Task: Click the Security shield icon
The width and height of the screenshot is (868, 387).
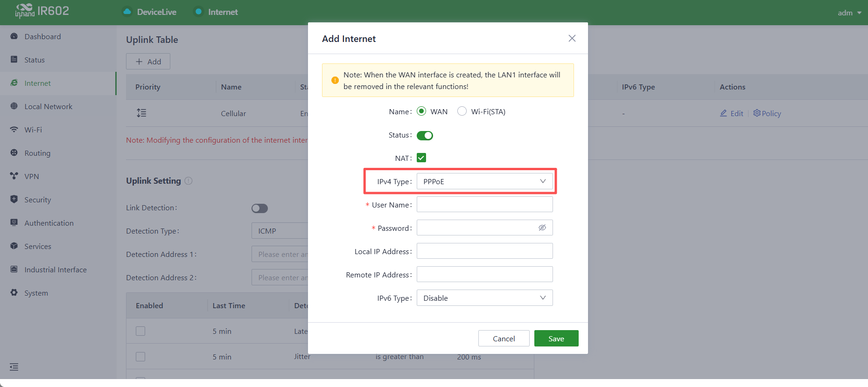Action: point(14,199)
